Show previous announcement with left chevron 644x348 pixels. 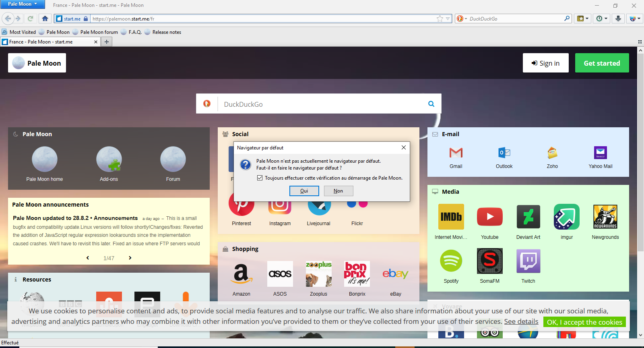88,258
